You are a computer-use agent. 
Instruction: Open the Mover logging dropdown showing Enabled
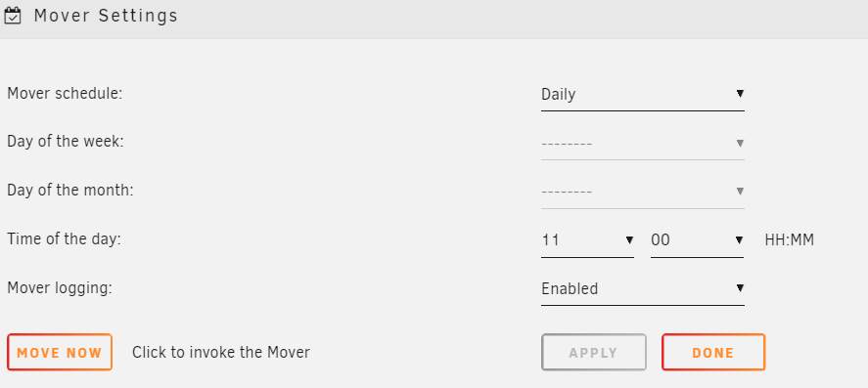(643, 289)
